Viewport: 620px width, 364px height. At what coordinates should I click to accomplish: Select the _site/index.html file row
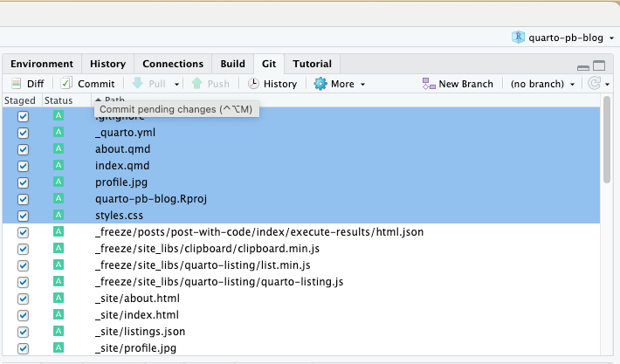pos(301,315)
